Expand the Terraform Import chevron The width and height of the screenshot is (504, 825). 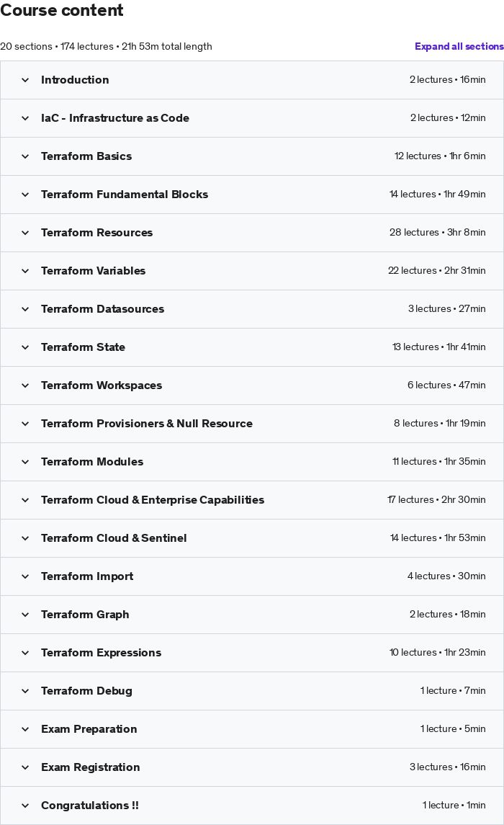25,576
